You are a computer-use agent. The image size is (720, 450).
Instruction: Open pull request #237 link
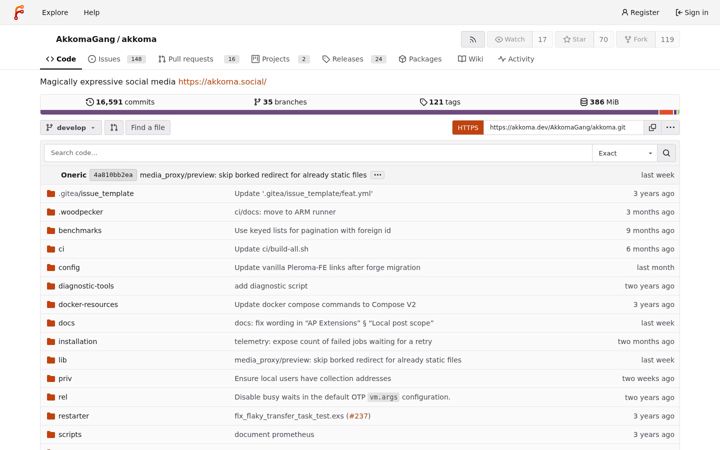pyautogui.click(x=358, y=416)
